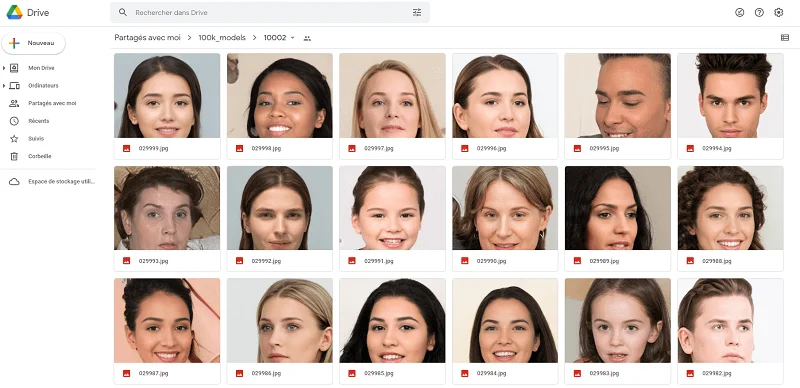Image resolution: width=800 pixels, height=388 pixels.
Task: Click the 029992.jpg file name
Action: pos(266,261)
